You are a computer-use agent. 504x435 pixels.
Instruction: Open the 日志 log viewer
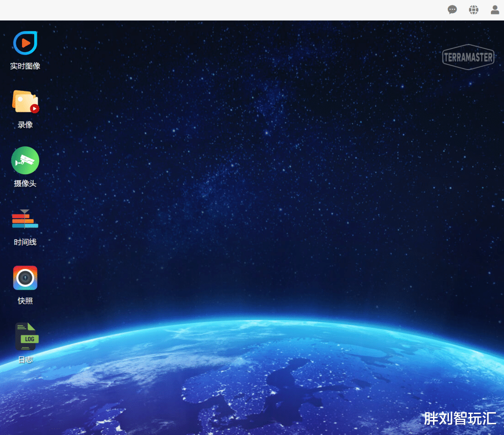[x=27, y=337]
